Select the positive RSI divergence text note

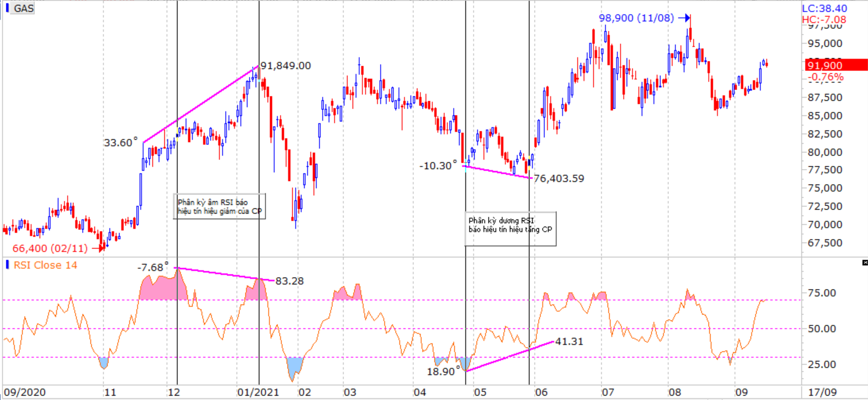[511, 225]
